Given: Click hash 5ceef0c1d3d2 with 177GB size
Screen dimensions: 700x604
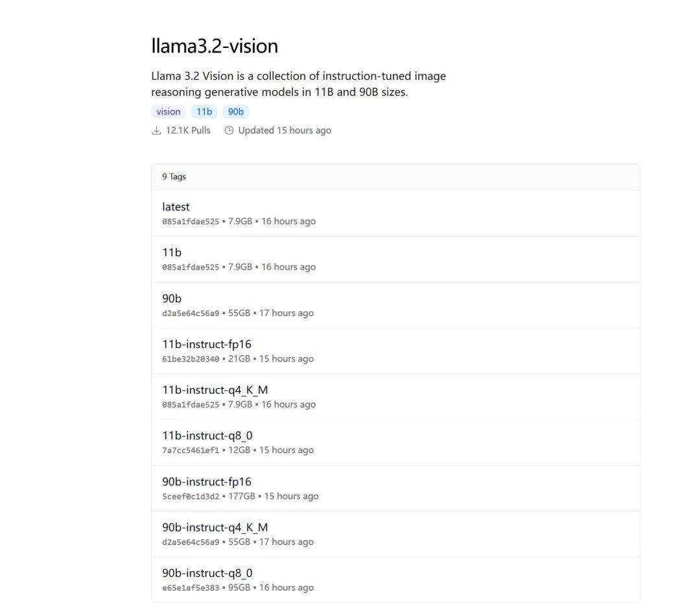Looking at the screenshot, I should (191, 496).
